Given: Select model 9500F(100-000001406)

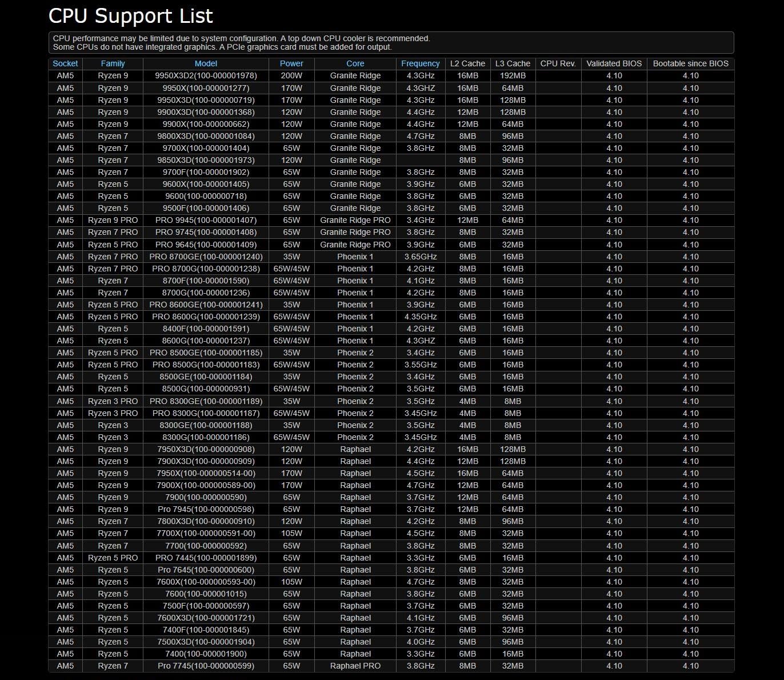Looking at the screenshot, I should (206, 208).
